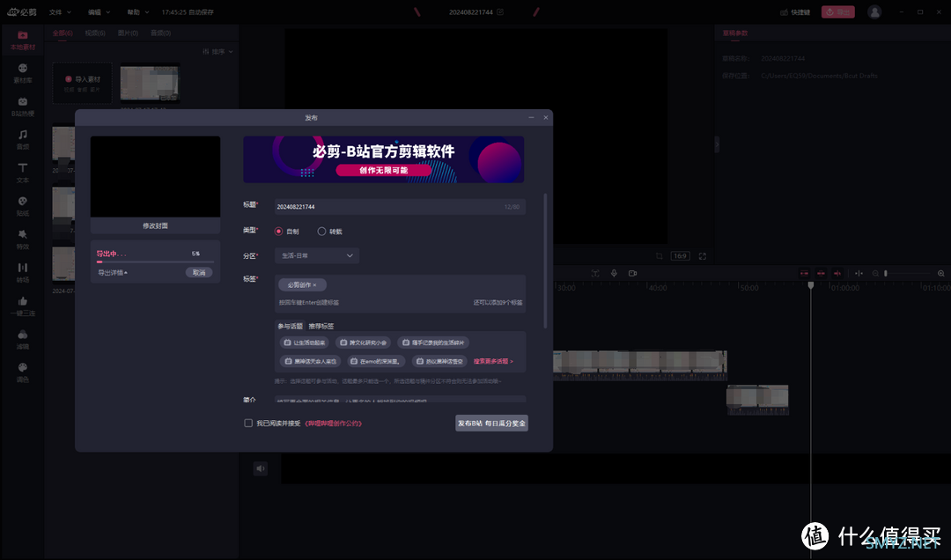Open the 调色 color grading panel
Image resolution: width=951 pixels, height=560 pixels.
tap(22, 372)
